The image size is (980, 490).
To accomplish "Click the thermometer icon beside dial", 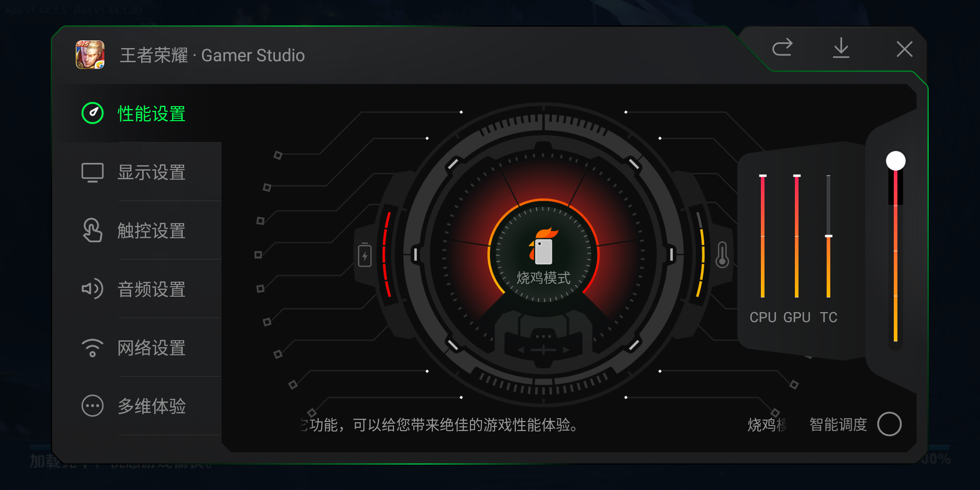I will tap(722, 255).
